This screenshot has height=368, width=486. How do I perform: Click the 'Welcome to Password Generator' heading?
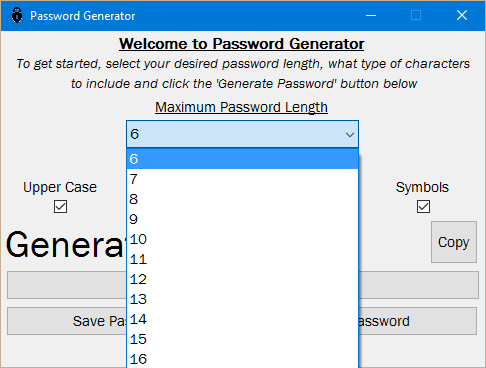point(241,44)
